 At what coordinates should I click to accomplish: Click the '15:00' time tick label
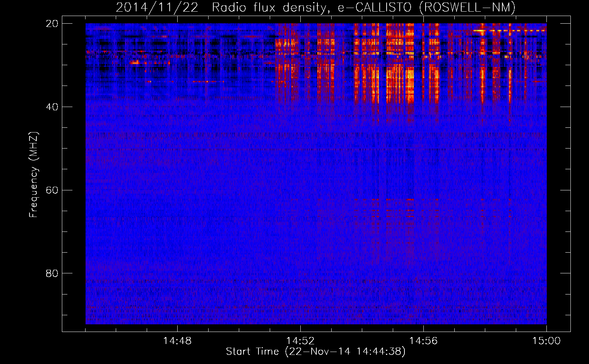pyautogui.click(x=546, y=341)
